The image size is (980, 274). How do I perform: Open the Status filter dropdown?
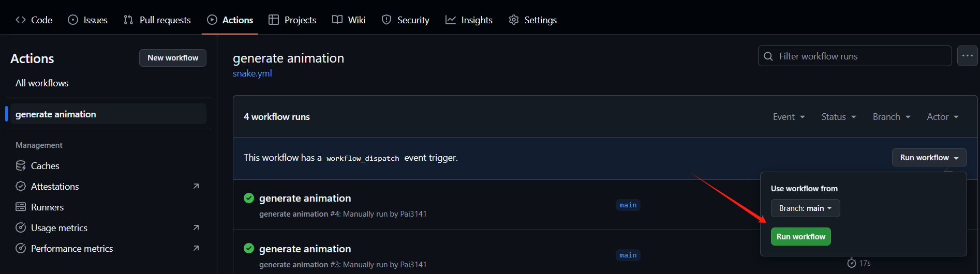[x=839, y=117]
